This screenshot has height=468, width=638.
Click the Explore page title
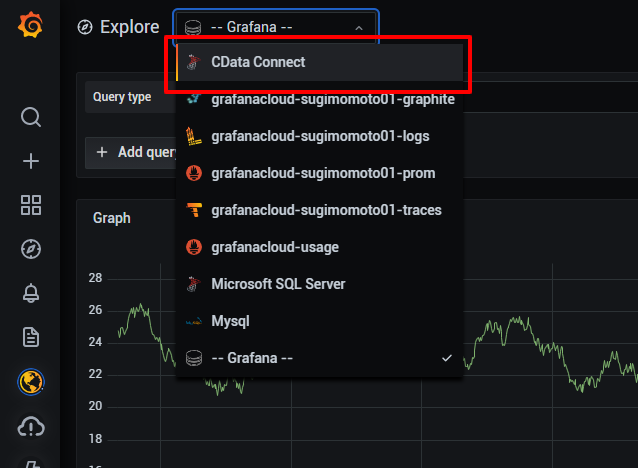130,27
